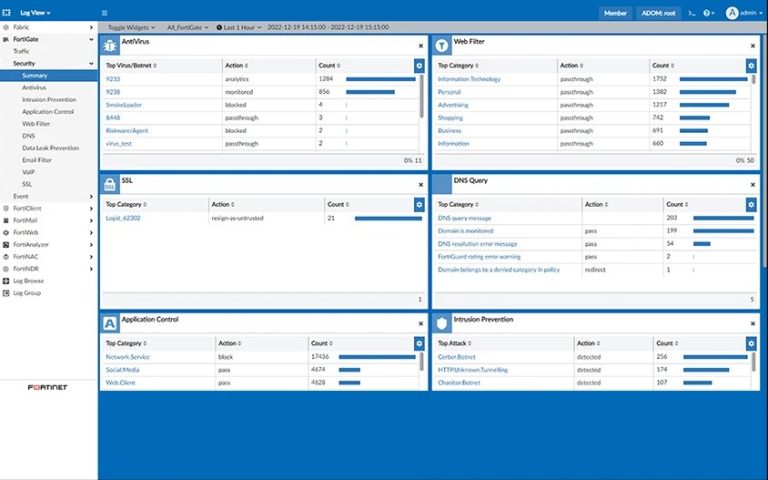This screenshot has height=480, width=768.
Task: Click the Application Control letter A icon
Action: pos(110,324)
